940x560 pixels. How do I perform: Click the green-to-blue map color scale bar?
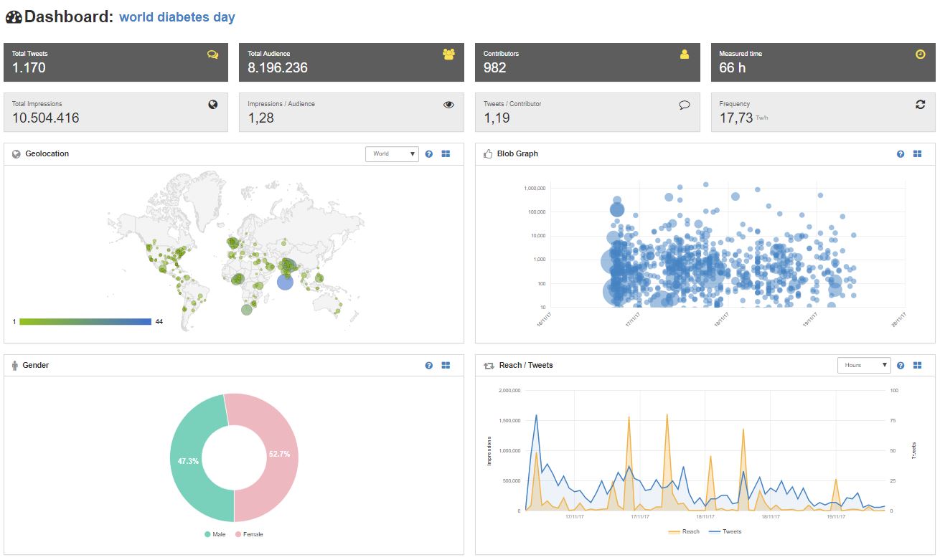[85, 322]
